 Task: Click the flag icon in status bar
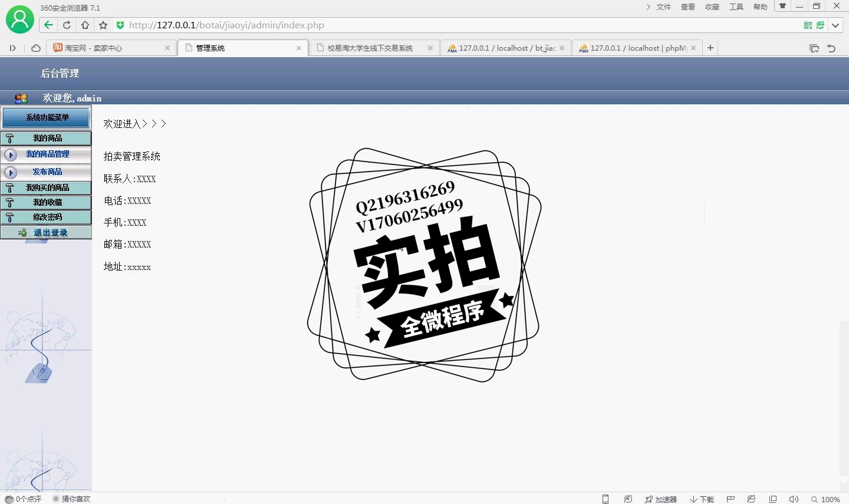click(x=730, y=499)
